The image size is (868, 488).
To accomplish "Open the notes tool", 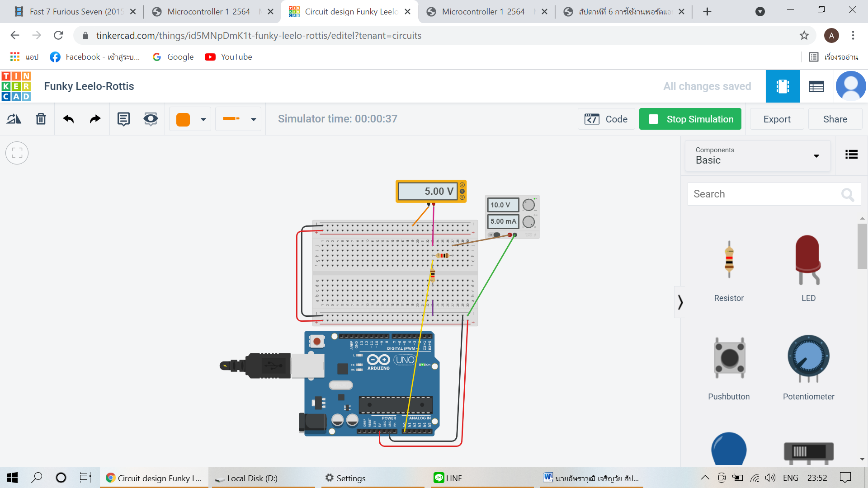I will 123,119.
